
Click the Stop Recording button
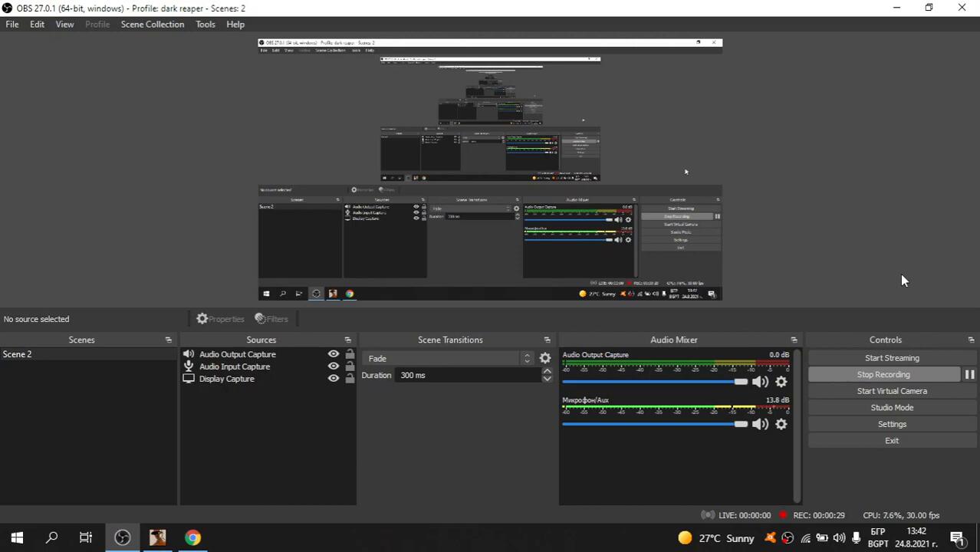coord(883,375)
